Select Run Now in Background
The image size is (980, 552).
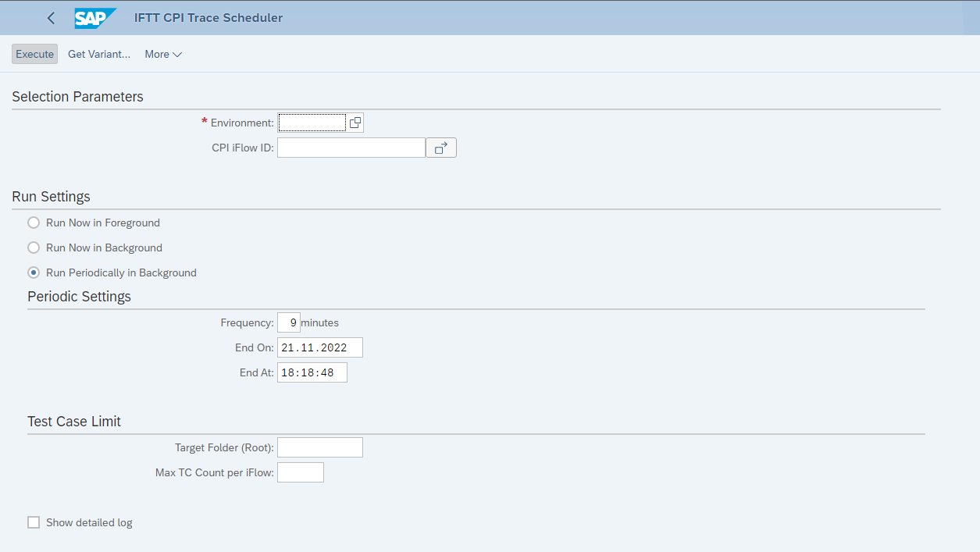click(32, 248)
